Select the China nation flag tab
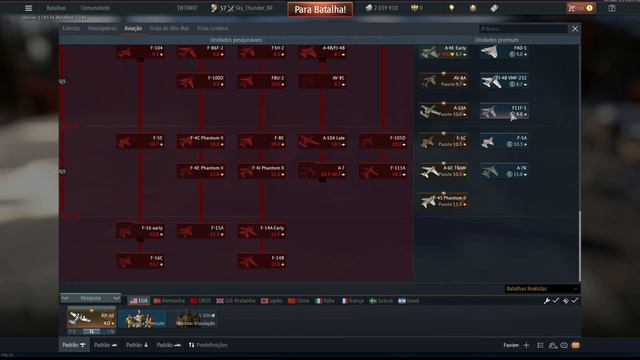640x360 pixels. click(299, 301)
